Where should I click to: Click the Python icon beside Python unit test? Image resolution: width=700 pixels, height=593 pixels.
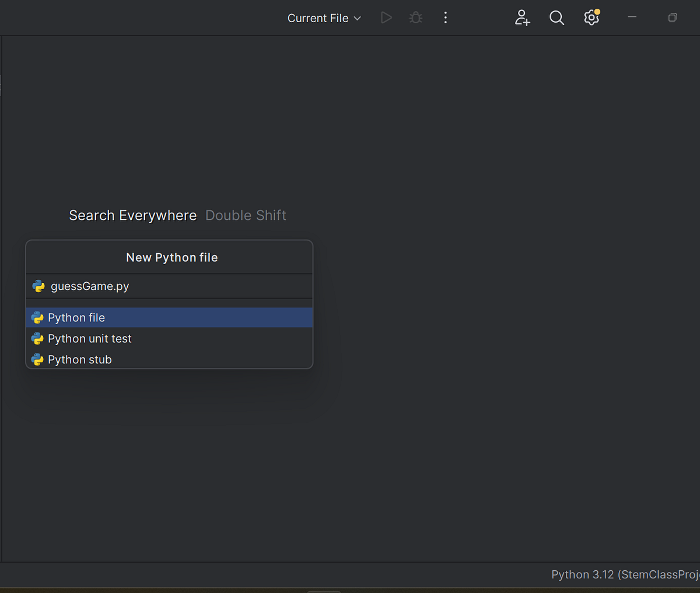[x=37, y=338]
